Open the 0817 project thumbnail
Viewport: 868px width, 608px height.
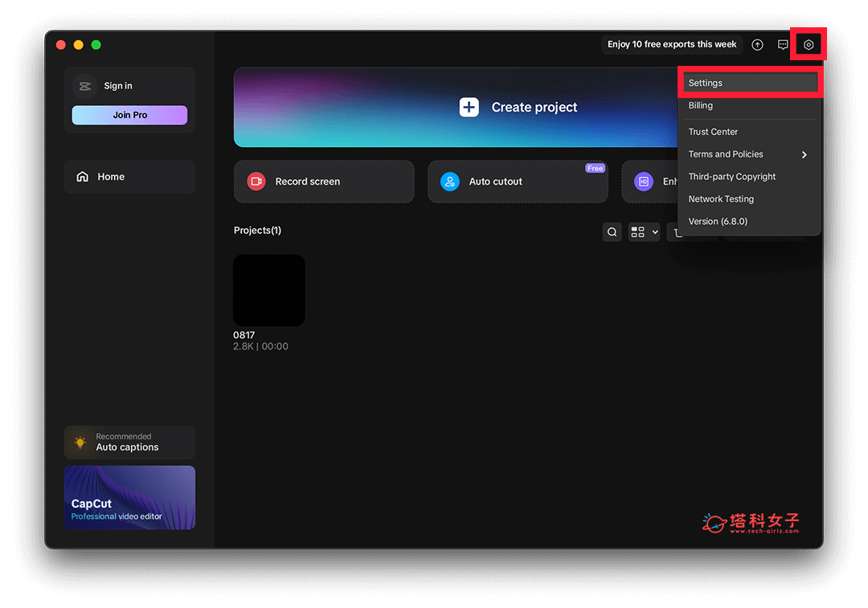point(268,289)
